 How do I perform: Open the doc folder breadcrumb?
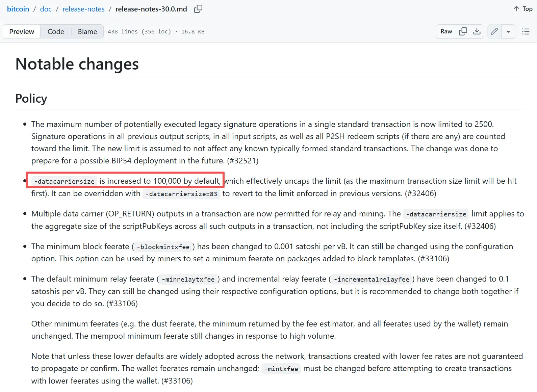(46, 9)
